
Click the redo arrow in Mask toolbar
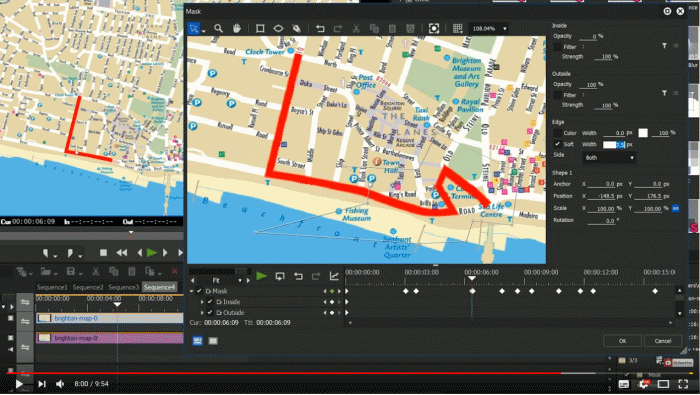338,29
